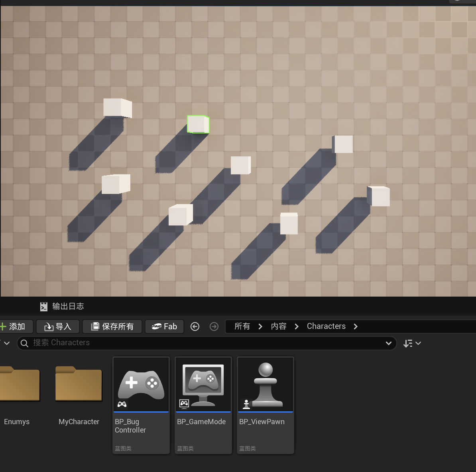The width and height of the screenshot is (476, 472).
Task: Open the MyCharacter folder
Action: tap(79, 385)
